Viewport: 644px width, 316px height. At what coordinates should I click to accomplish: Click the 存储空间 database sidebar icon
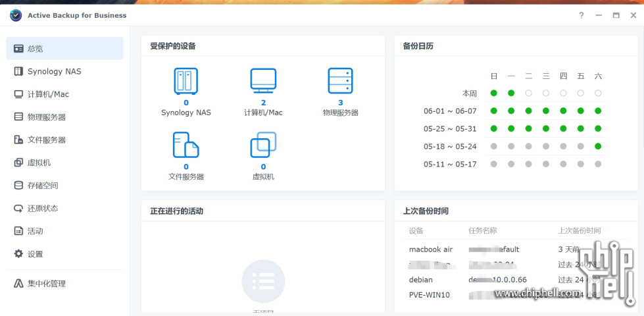pyautogui.click(x=18, y=186)
